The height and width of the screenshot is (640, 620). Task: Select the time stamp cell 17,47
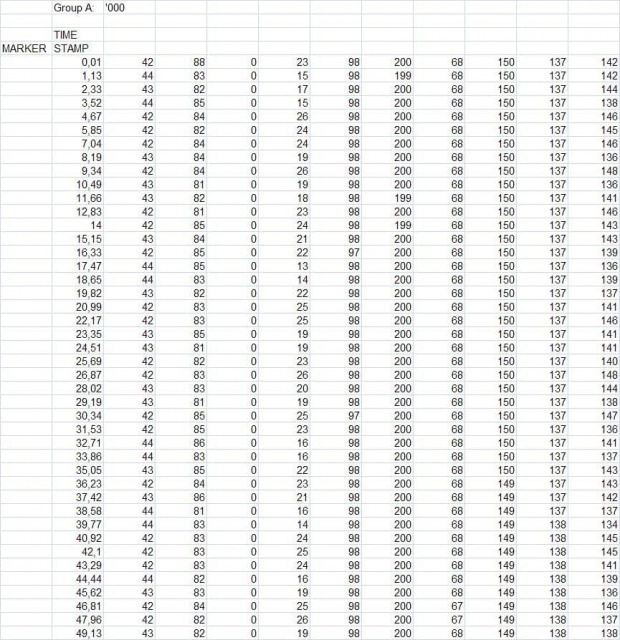78,266
